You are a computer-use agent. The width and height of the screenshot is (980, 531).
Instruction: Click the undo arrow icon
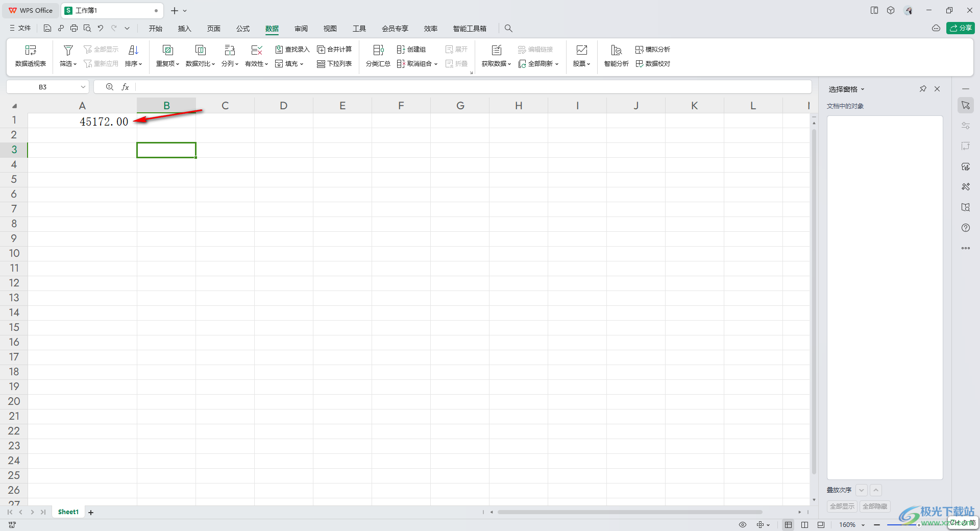coord(101,29)
